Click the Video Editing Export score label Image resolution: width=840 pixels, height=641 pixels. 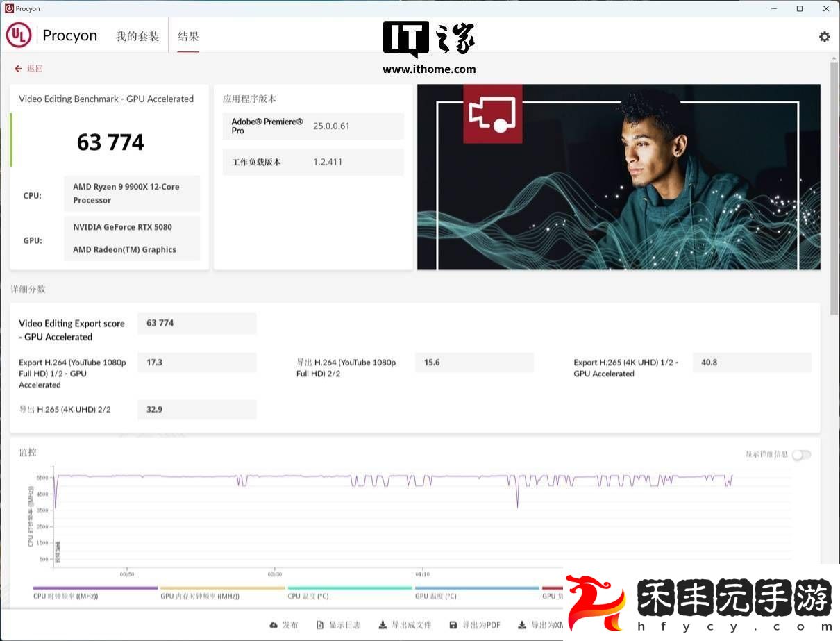tap(72, 330)
